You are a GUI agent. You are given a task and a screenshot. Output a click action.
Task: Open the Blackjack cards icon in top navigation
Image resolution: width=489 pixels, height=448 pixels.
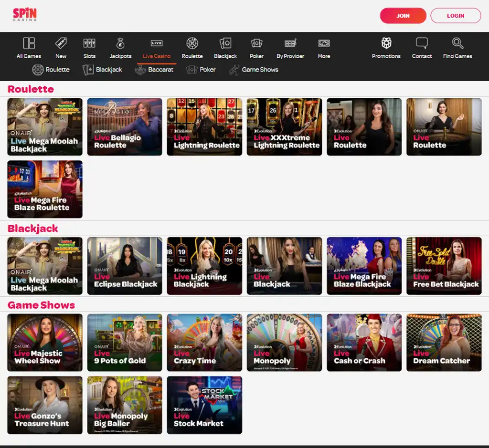[225, 43]
